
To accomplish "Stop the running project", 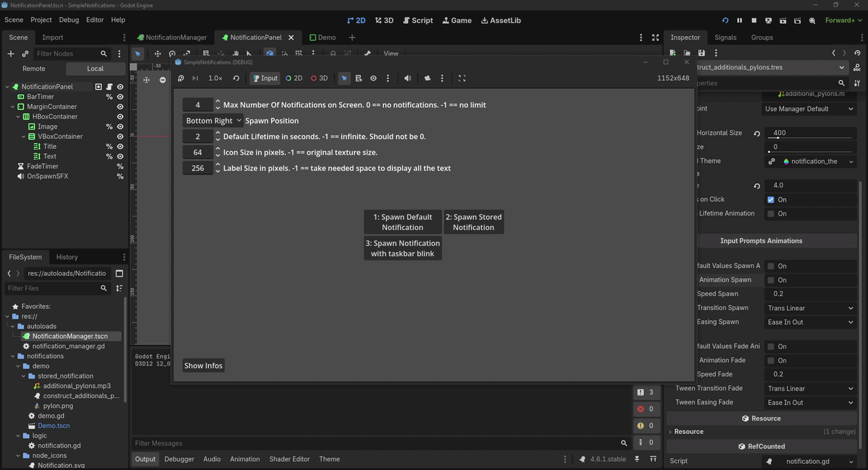I will [753, 20].
